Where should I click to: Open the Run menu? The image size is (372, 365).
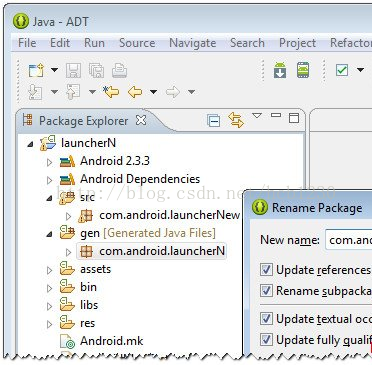[x=94, y=43]
